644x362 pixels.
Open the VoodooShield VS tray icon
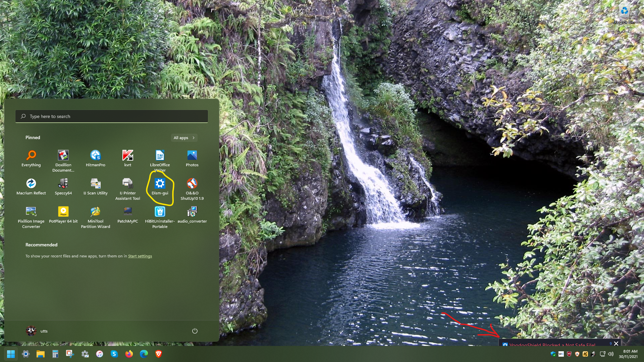point(569,354)
